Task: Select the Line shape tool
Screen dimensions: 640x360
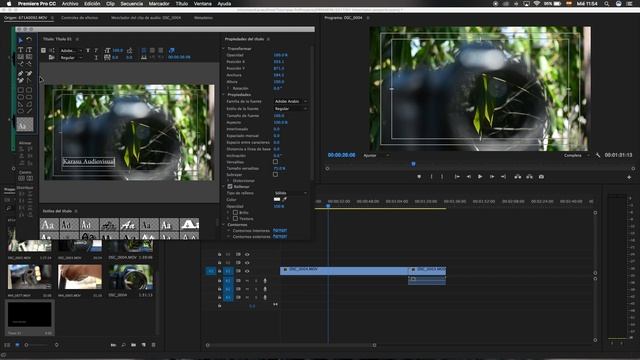Action: [29, 111]
